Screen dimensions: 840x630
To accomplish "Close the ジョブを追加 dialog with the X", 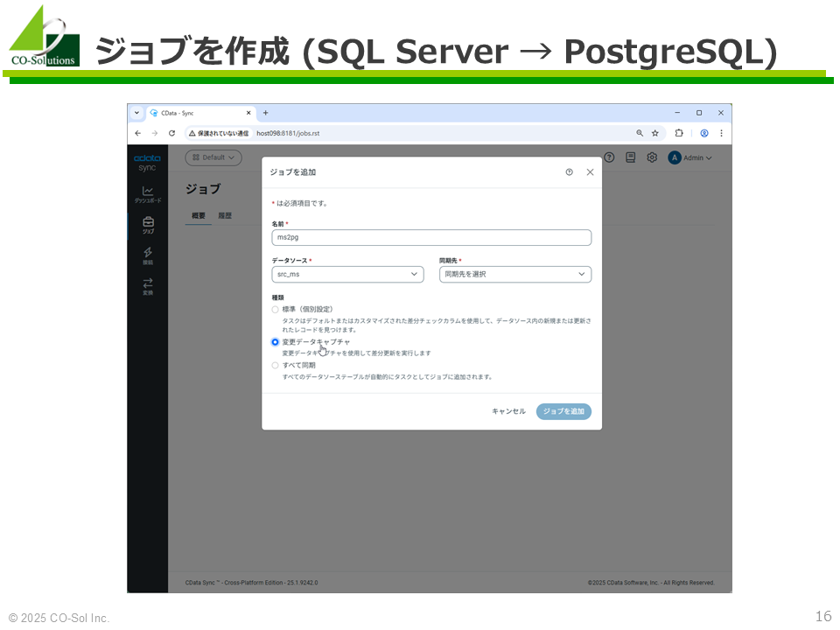I will tap(590, 172).
